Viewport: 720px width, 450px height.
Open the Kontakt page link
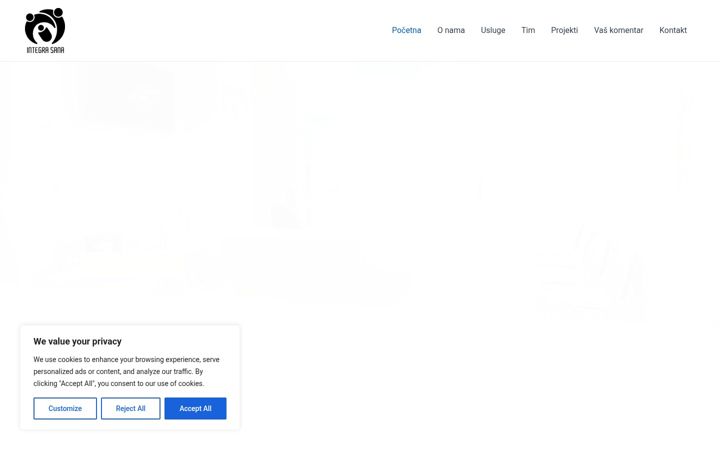pyautogui.click(x=673, y=30)
